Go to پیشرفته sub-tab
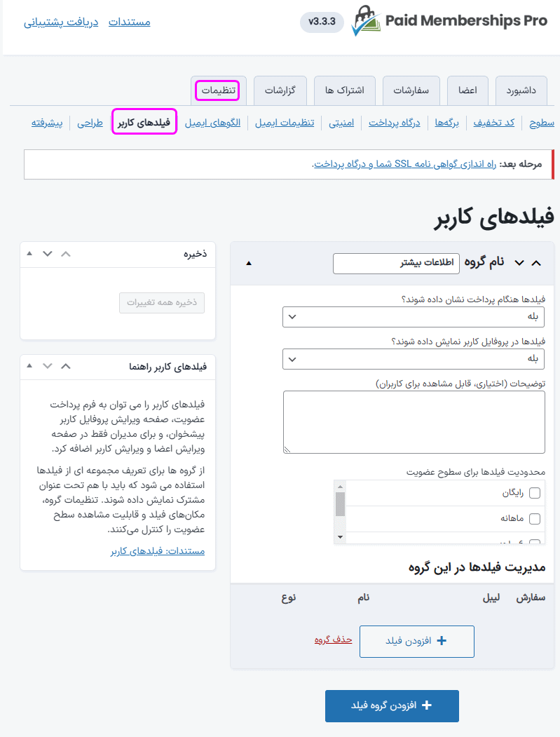The height and width of the screenshot is (737, 560). tap(47, 123)
